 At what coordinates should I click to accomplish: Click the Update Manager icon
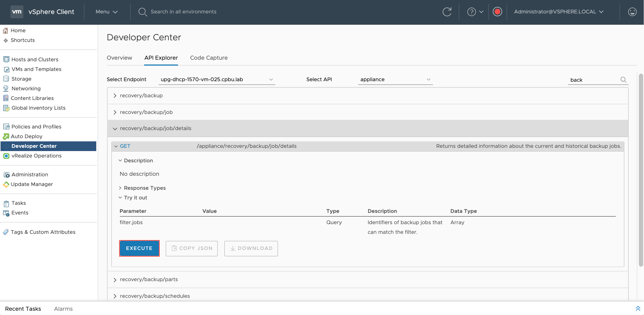coord(6,184)
